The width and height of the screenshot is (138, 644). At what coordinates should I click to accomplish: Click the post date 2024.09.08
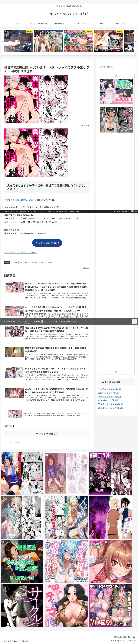(x=85, y=126)
